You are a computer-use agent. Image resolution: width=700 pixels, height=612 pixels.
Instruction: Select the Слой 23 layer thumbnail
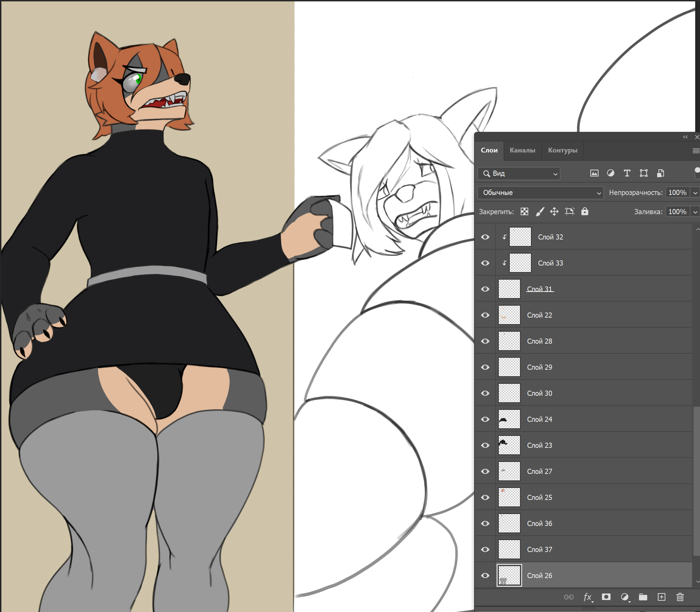tap(509, 445)
